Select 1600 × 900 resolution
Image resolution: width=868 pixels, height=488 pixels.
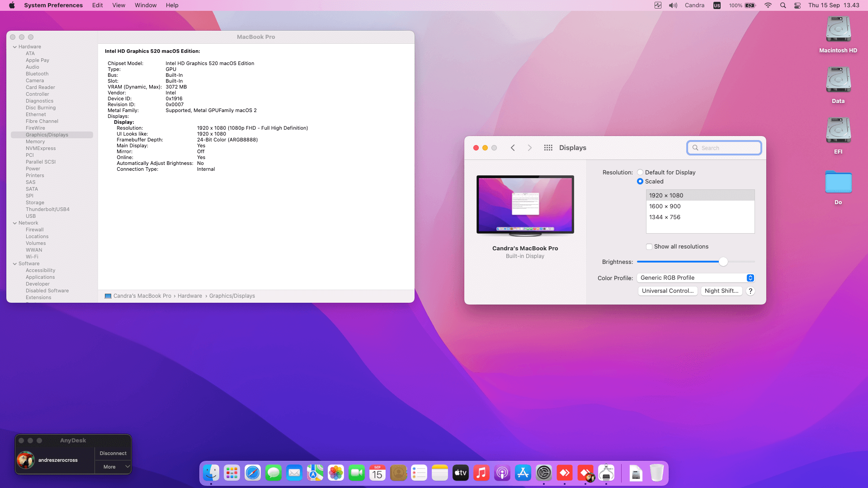700,206
